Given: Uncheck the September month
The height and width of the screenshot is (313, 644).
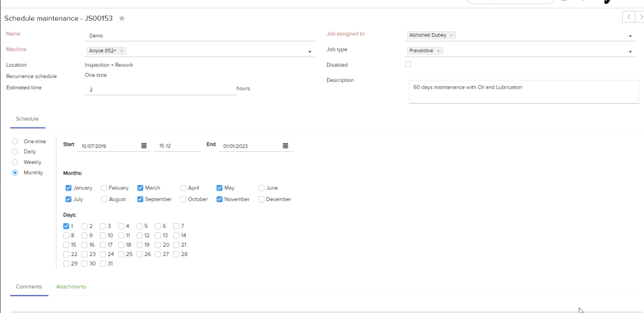Looking at the screenshot, I should coord(140,199).
